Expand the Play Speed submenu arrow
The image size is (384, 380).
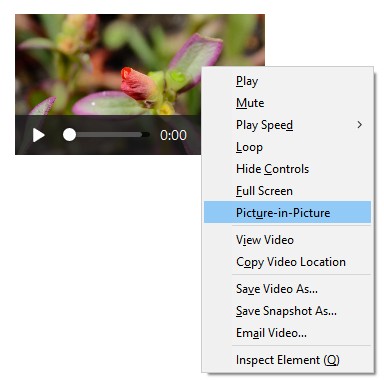pyautogui.click(x=359, y=125)
